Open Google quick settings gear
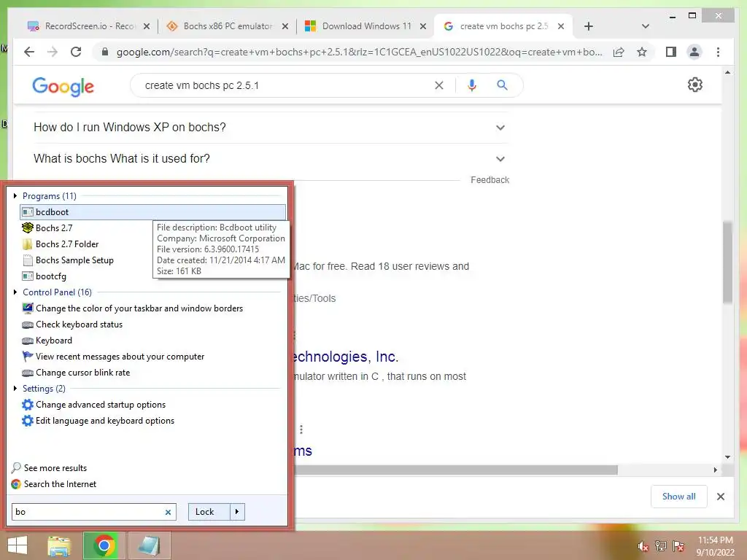Viewport: 747px width, 560px height. (x=695, y=85)
